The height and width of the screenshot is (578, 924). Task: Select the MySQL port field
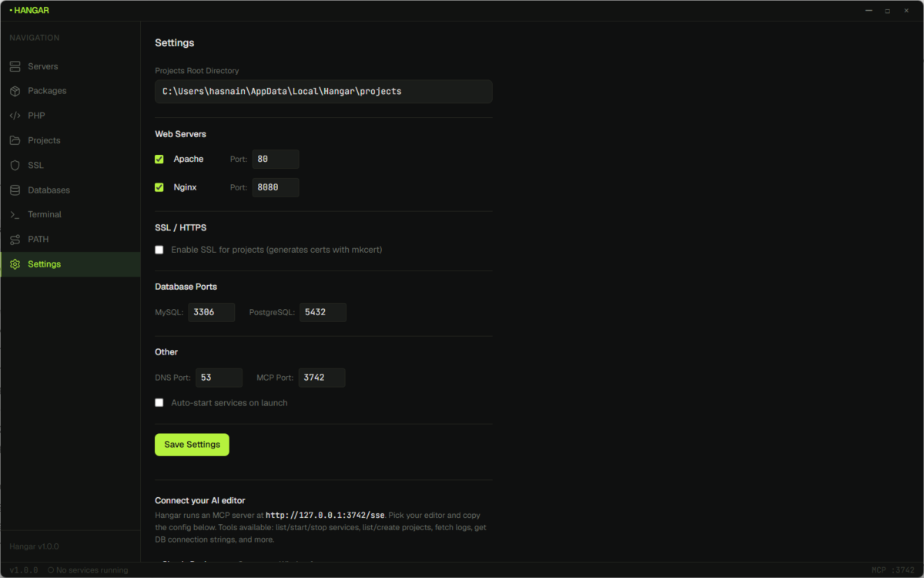pyautogui.click(x=212, y=312)
